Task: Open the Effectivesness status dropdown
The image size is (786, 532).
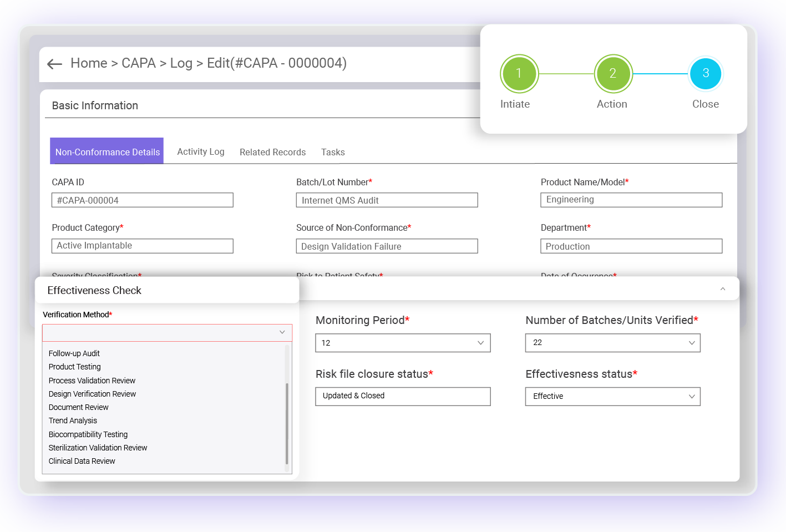Action: coord(613,396)
